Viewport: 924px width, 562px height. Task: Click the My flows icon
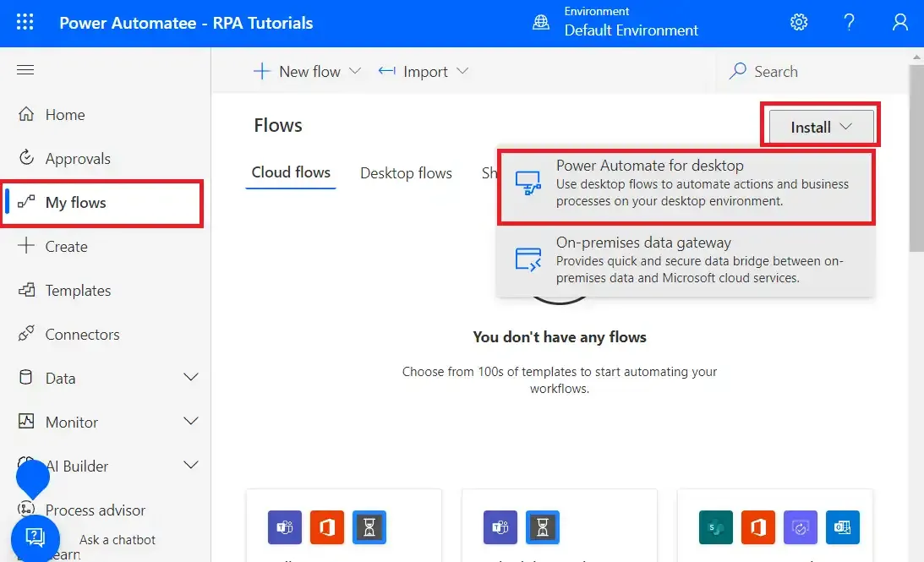tap(26, 202)
